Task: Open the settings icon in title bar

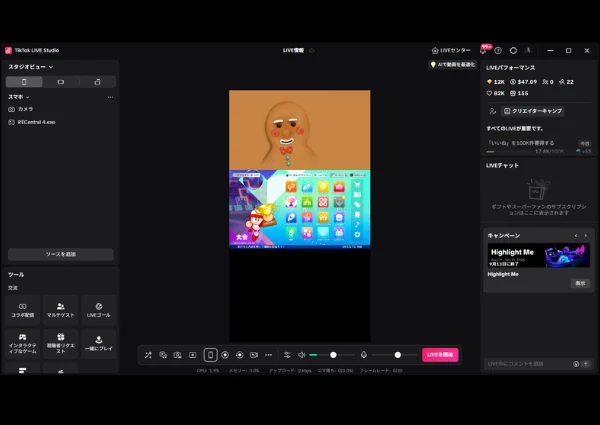Action: click(513, 50)
